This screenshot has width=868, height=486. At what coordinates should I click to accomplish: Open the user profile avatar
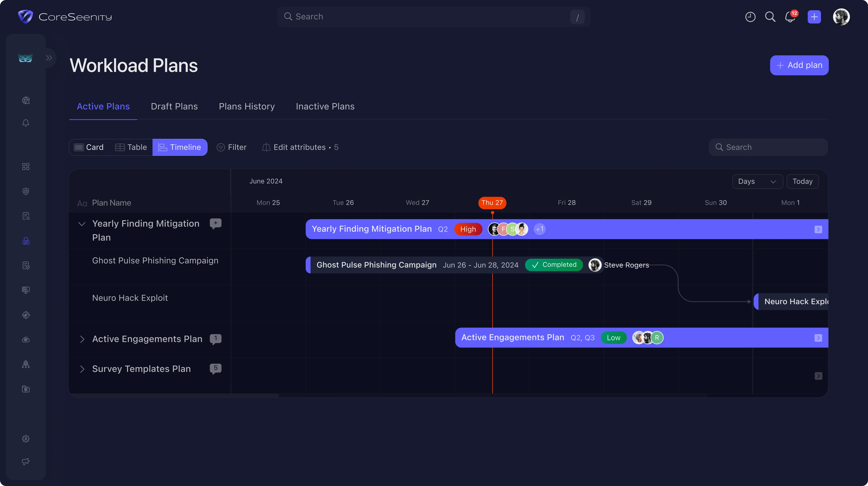coord(841,17)
